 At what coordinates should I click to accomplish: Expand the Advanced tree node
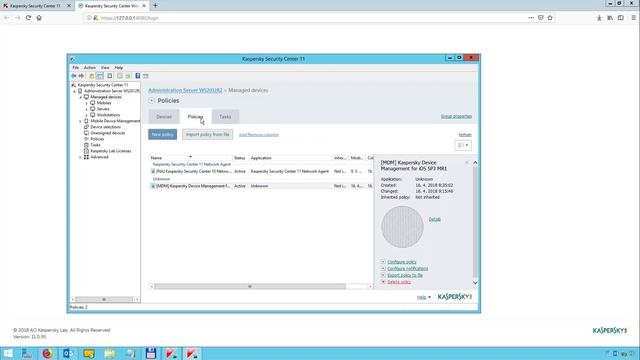point(80,157)
